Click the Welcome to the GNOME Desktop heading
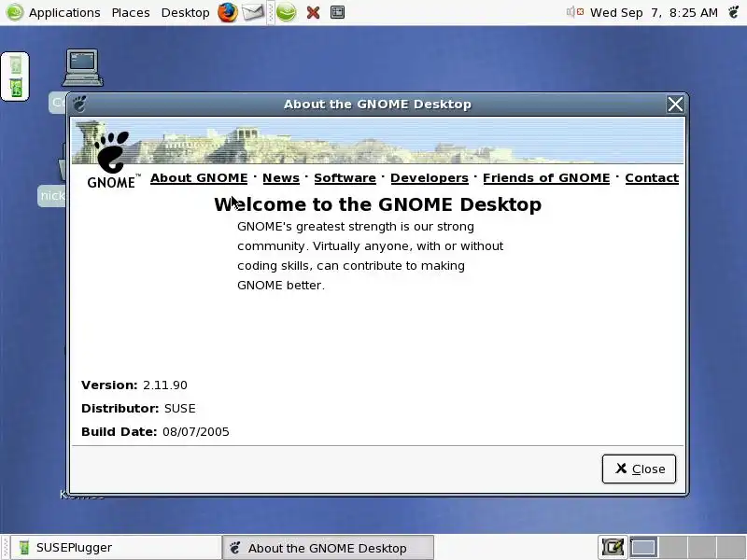This screenshot has width=747, height=560. tap(378, 204)
